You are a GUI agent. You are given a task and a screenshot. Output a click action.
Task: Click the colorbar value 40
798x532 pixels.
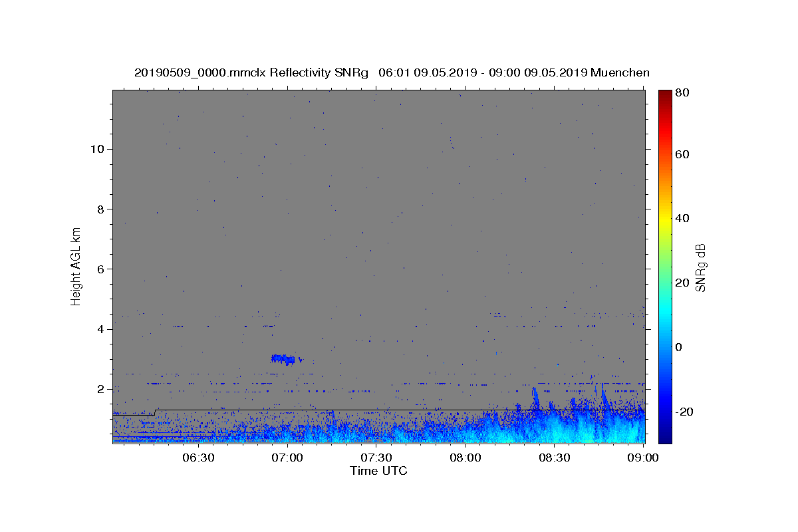[683, 218]
